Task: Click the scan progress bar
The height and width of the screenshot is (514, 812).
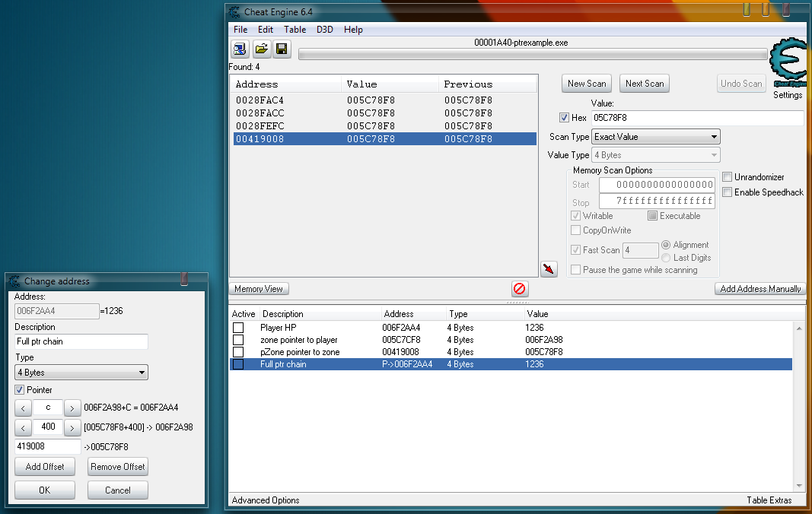Action: tap(533, 55)
